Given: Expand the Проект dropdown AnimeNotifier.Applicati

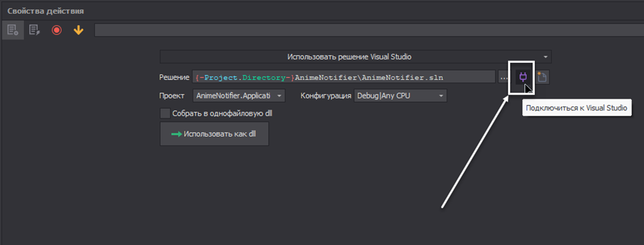Looking at the screenshot, I should tap(239, 96).
